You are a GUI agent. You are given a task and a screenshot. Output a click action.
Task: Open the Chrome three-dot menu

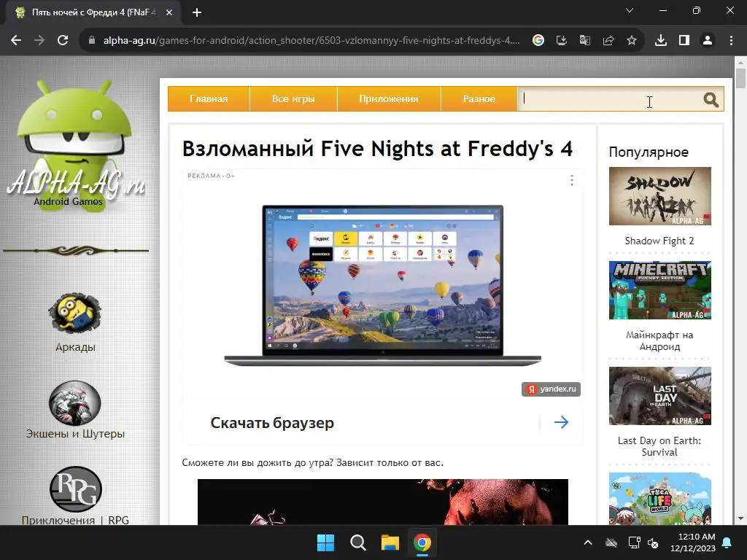tap(731, 41)
